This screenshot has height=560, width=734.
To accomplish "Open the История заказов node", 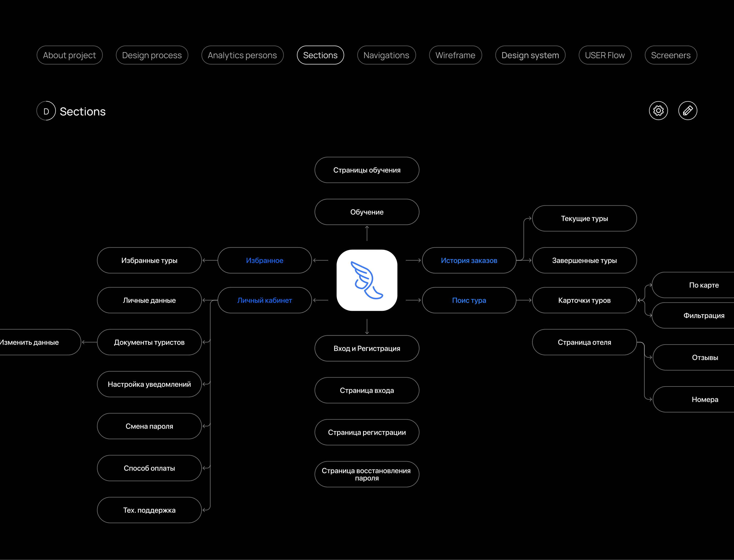I will coord(469,260).
